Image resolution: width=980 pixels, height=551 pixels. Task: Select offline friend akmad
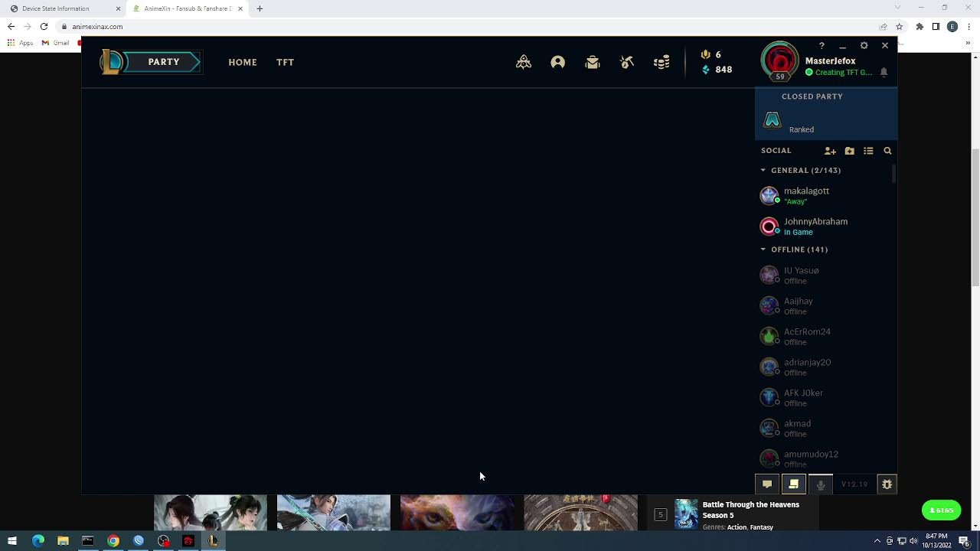click(x=824, y=429)
